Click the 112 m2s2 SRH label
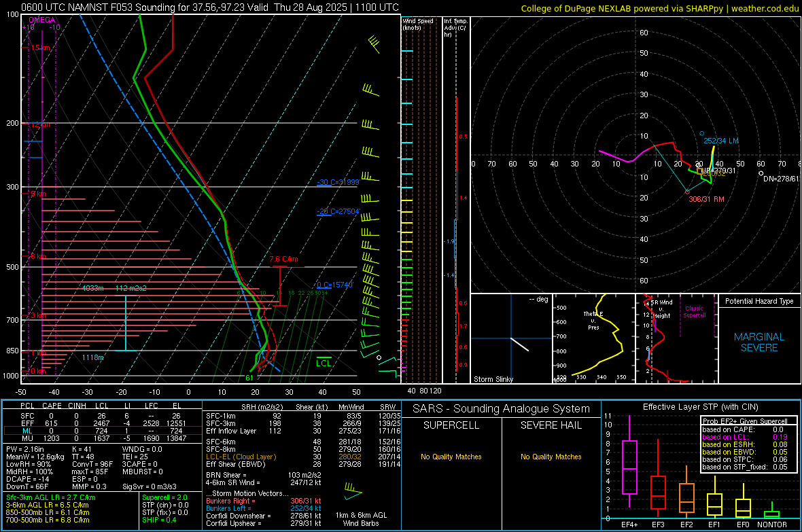Image resolution: width=802 pixels, height=532 pixels. point(131,289)
